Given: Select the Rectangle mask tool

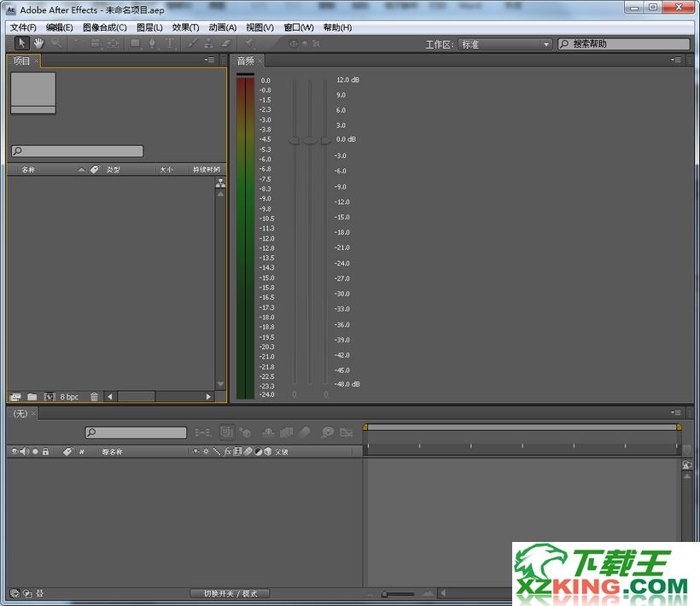Looking at the screenshot, I should (x=135, y=44).
